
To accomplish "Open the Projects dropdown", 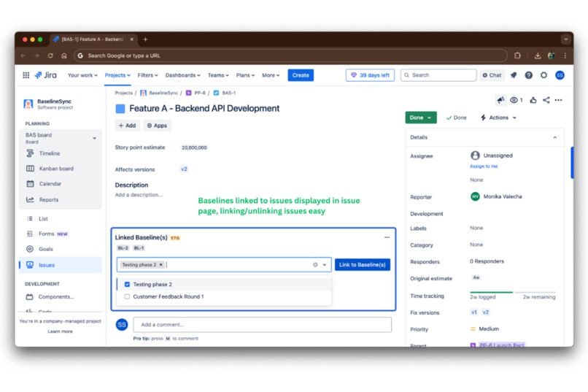I will (117, 75).
